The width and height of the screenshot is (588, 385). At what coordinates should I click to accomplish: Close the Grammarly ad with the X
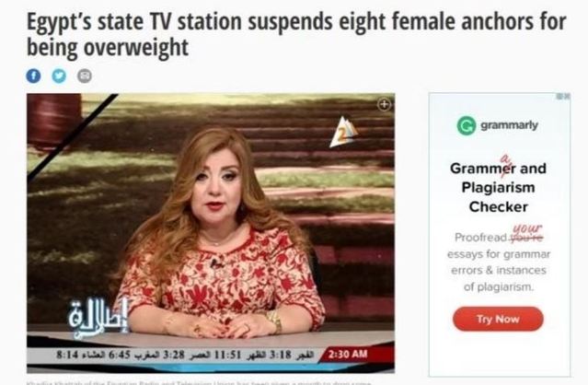click(x=567, y=97)
